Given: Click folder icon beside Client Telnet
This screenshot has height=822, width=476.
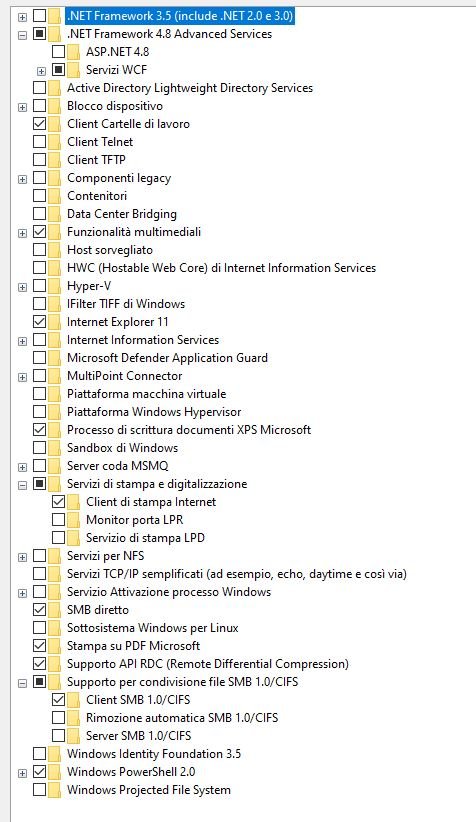Looking at the screenshot, I should [55, 142].
